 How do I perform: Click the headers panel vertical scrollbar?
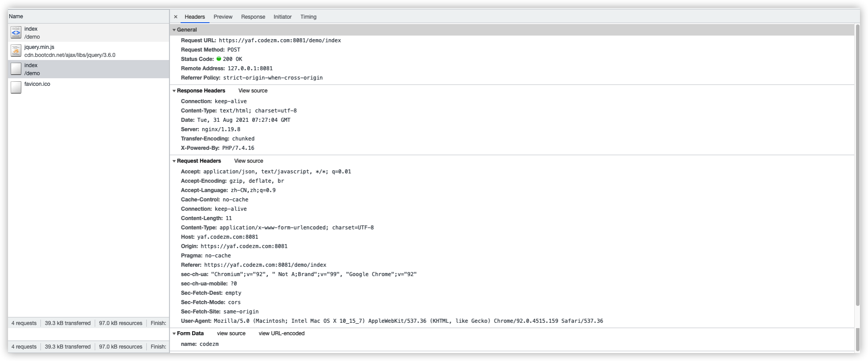pos(857,164)
